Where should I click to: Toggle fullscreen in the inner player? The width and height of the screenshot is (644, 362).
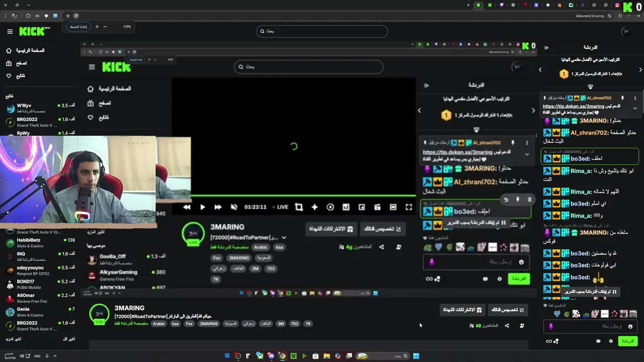(409, 207)
